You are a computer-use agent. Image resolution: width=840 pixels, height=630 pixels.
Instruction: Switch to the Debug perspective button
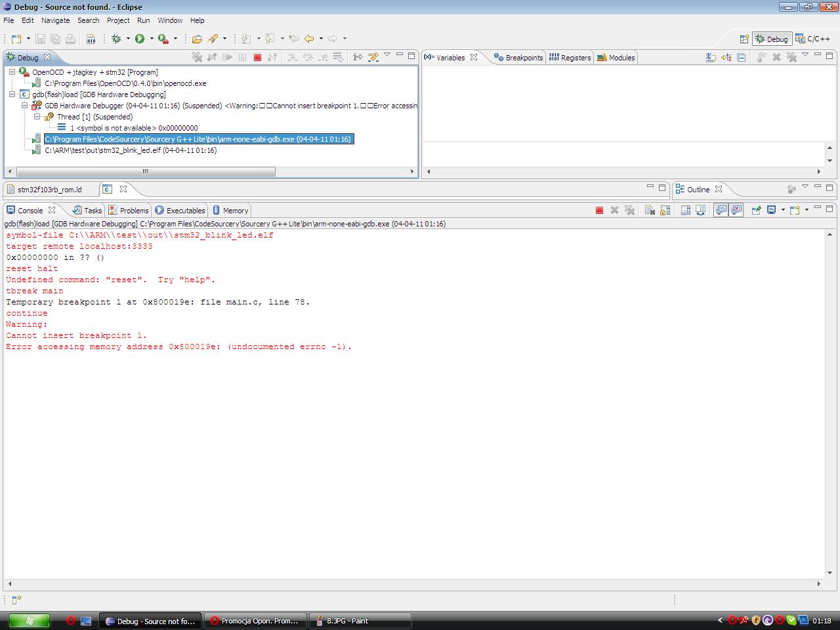[x=772, y=39]
